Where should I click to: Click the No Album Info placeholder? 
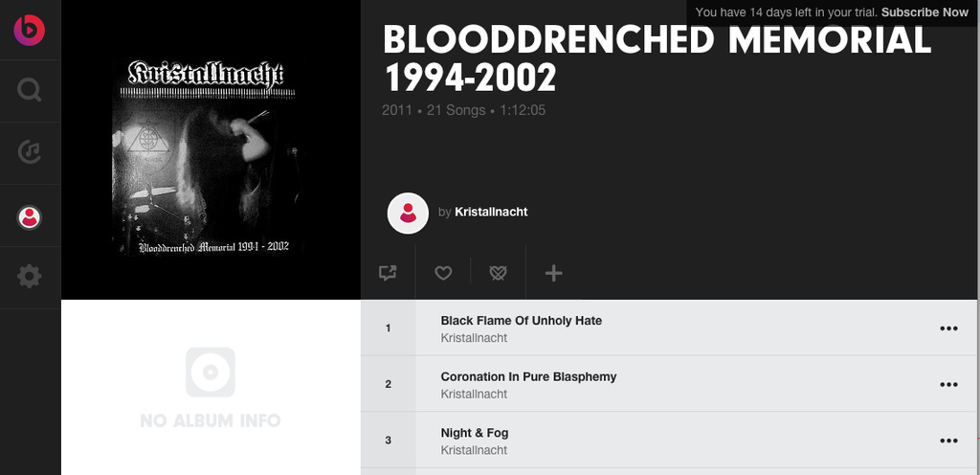coord(211,388)
